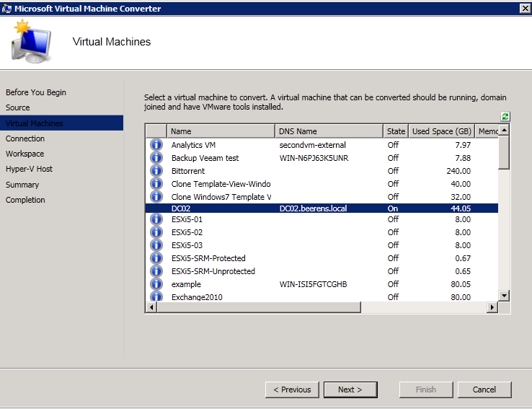The height and width of the screenshot is (409, 532).
Task: Click info icon beside ESXi5-01
Action: point(156,219)
